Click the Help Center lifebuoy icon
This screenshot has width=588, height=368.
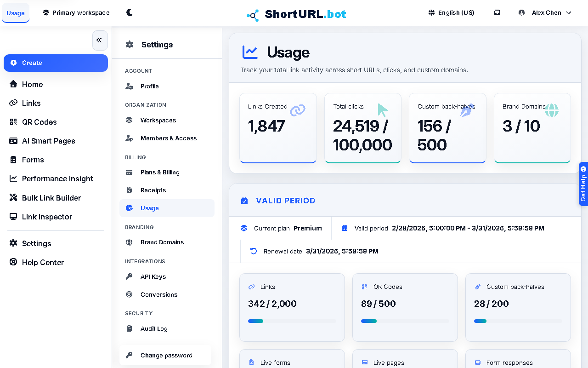(13, 262)
